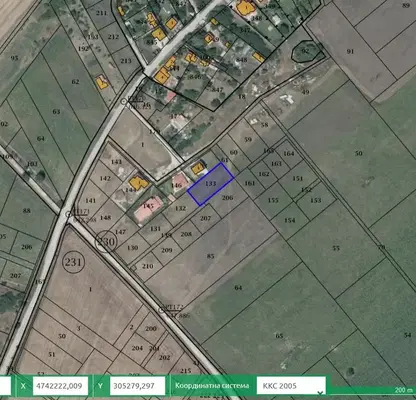Select parcel 85 on the map

pos(210,256)
